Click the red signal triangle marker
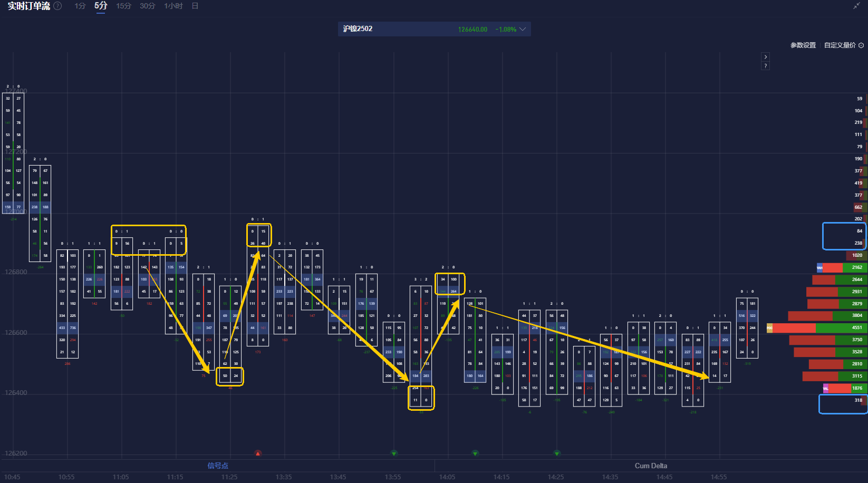 click(x=258, y=453)
